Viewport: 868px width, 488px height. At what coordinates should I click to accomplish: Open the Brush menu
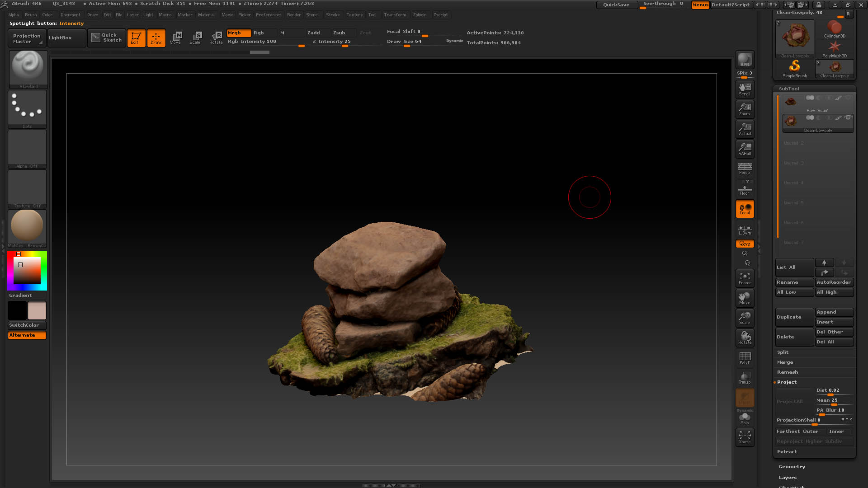point(31,14)
